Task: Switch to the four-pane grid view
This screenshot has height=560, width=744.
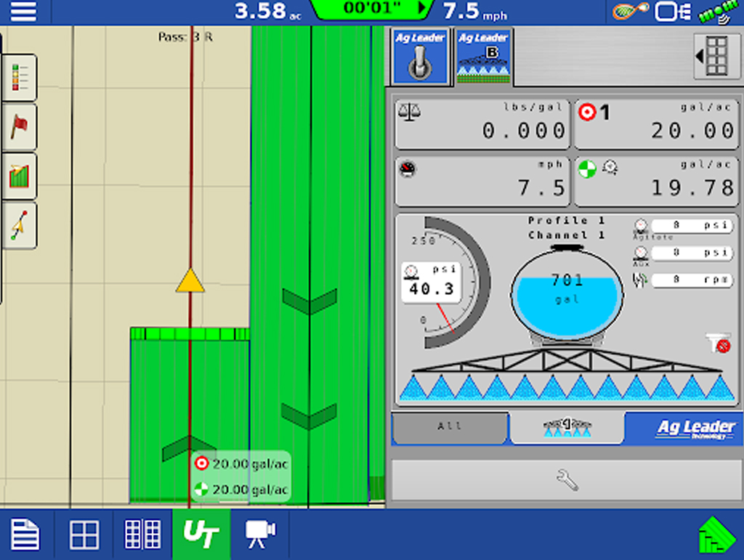Action: 84,535
